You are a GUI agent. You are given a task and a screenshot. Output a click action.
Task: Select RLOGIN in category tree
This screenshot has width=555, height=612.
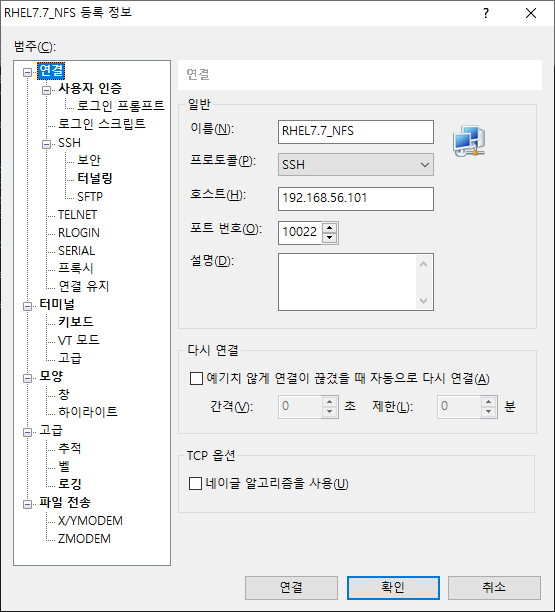tap(78, 232)
